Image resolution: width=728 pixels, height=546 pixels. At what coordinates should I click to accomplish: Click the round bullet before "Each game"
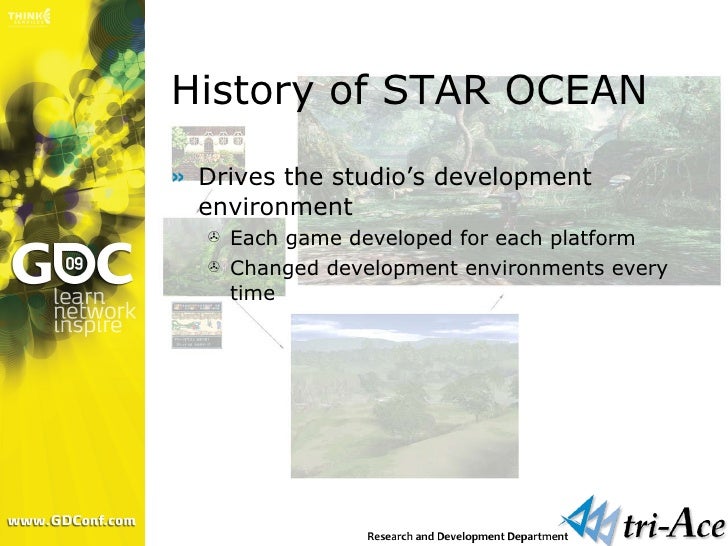(214, 237)
